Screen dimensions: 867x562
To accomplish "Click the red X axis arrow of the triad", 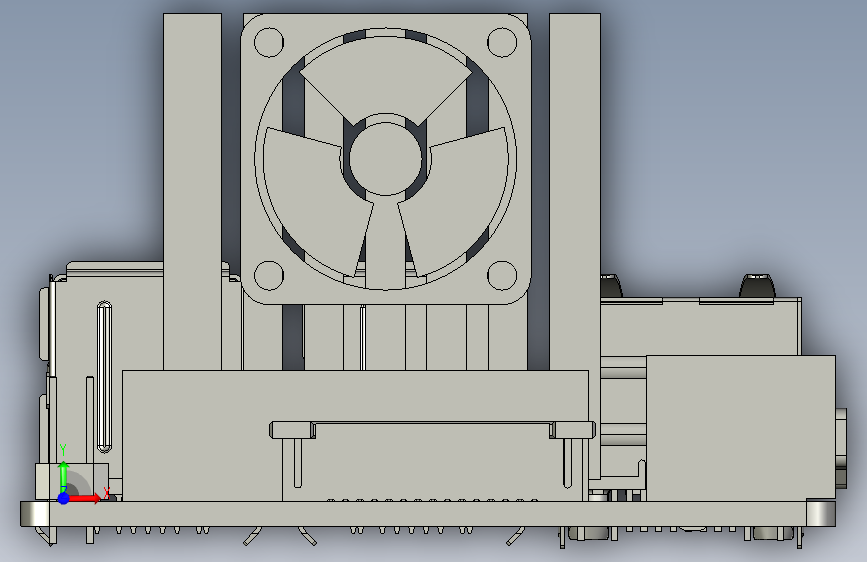I will tap(85, 498).
